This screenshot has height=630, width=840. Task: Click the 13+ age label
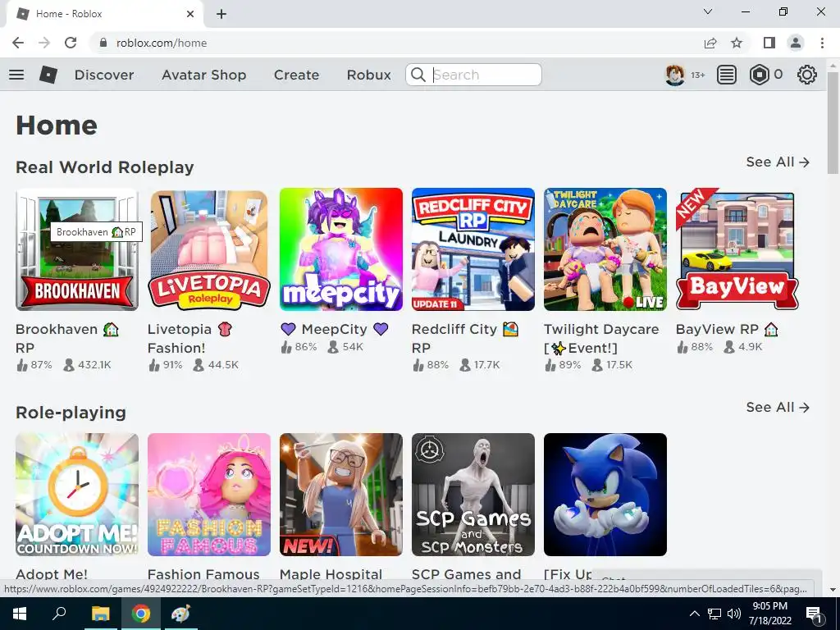[x=697, y=75]
